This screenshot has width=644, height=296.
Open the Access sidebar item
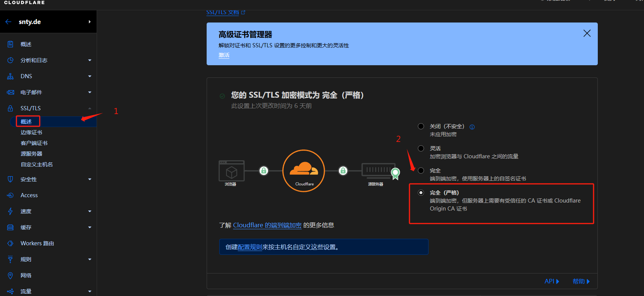[29, 195]
